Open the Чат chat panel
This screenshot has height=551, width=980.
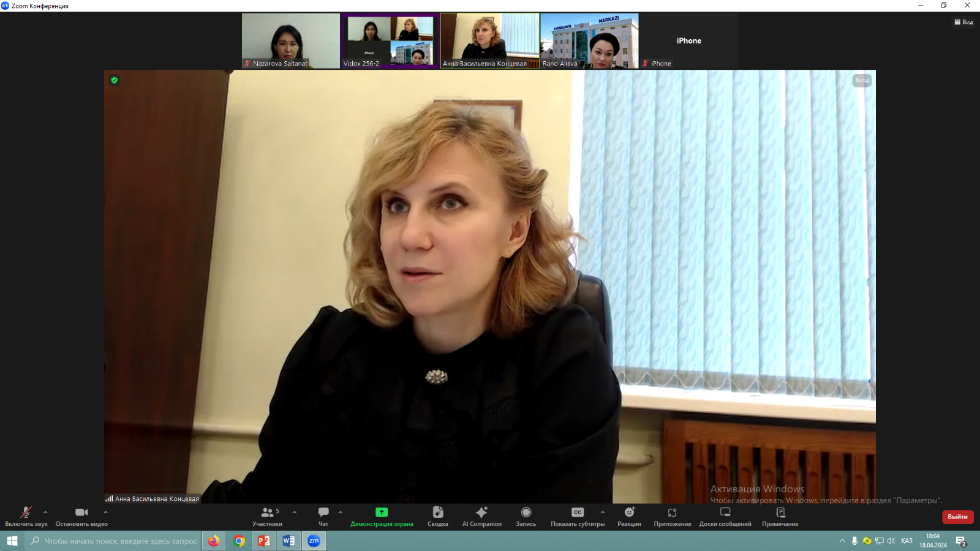tap(323, 515)
